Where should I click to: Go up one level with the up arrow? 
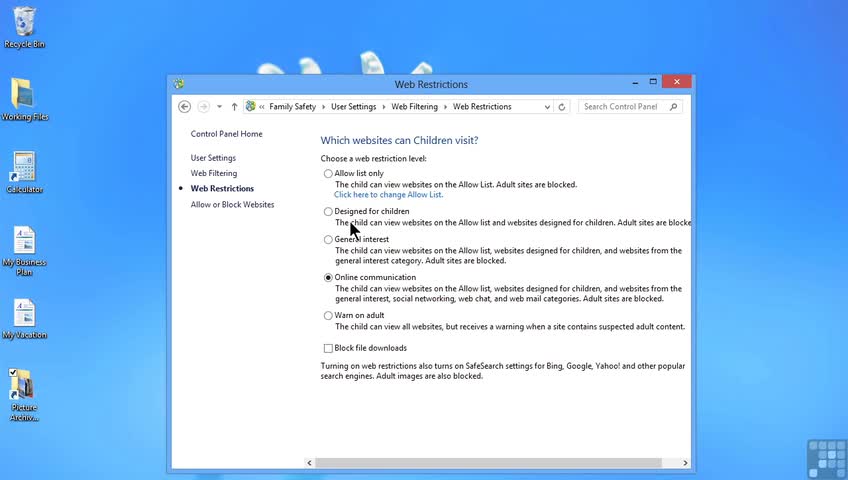pos(234,106)
